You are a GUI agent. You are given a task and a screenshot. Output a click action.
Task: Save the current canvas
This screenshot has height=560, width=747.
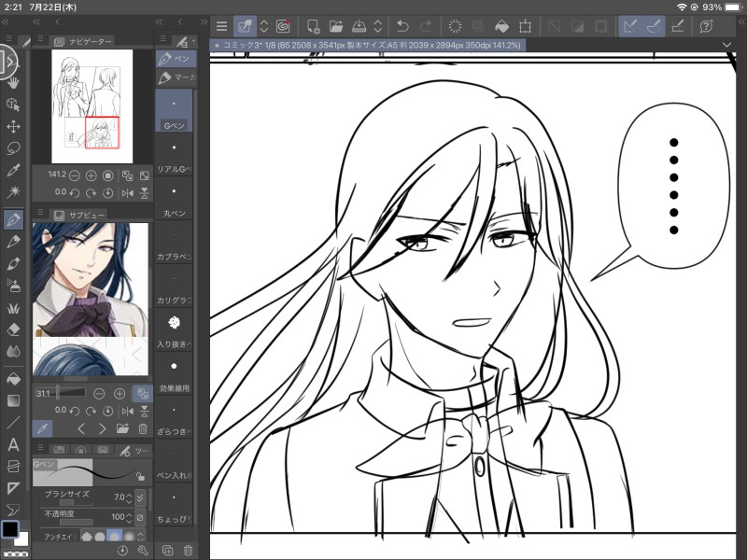(359, 26)
